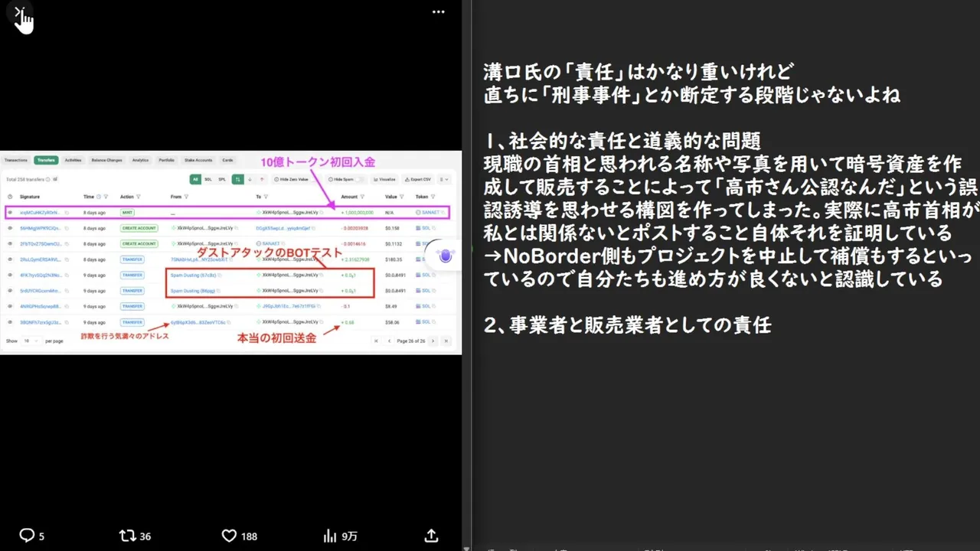Open the 3BQNFh7zrx transaction signature link
This screenshot has height=551, width=980.
click(41, 322)
